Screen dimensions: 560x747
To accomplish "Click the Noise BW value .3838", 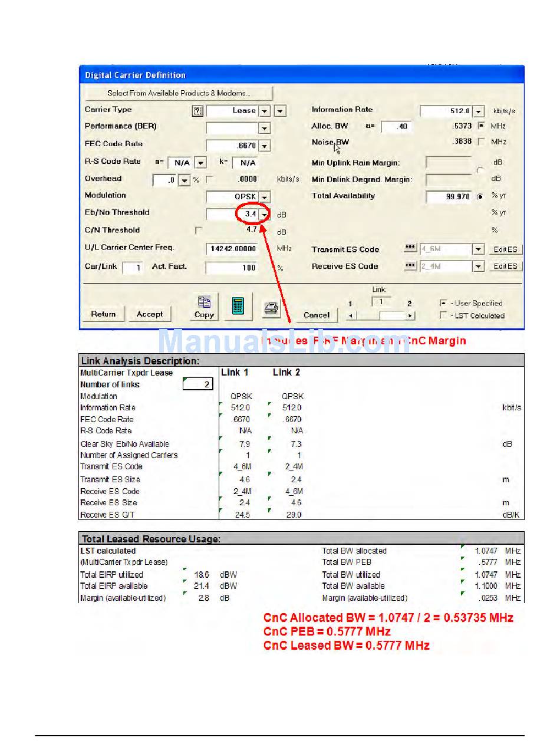I will point(462,141).
